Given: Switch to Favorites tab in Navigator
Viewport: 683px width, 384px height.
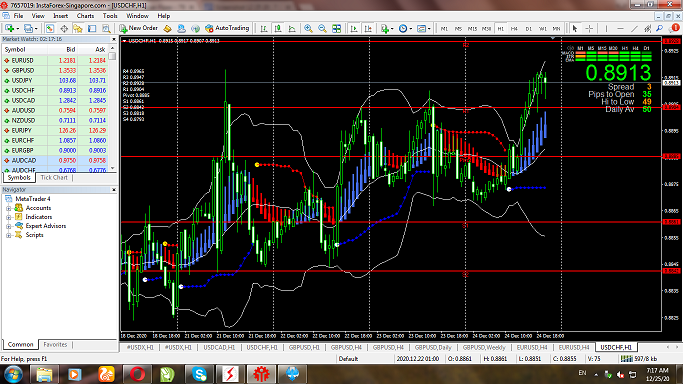Looking at the screenshot, I should pos(55,344).
